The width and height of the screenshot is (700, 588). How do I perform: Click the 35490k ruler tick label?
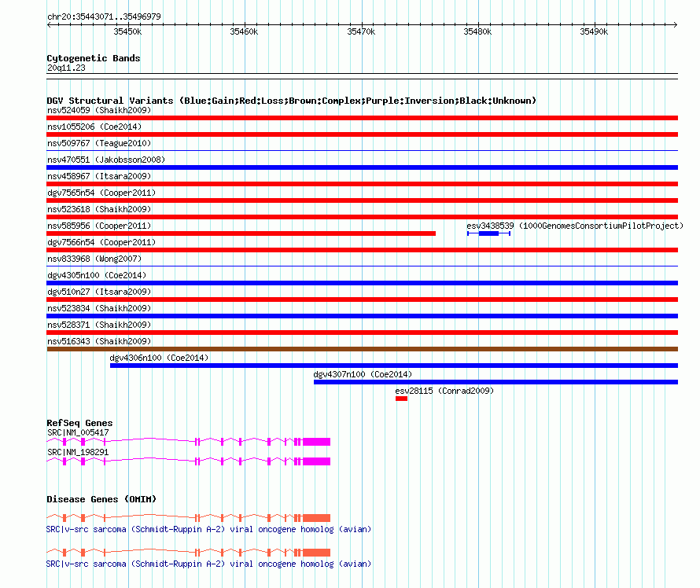(594, 31)
